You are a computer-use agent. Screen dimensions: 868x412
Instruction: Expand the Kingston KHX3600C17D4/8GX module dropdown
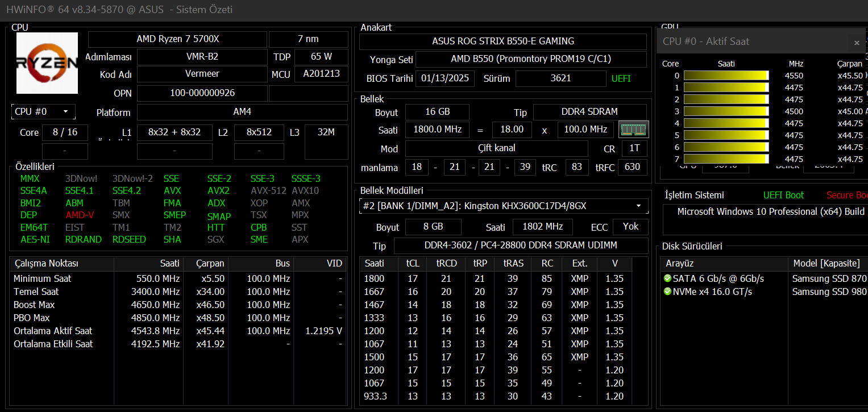504,206
